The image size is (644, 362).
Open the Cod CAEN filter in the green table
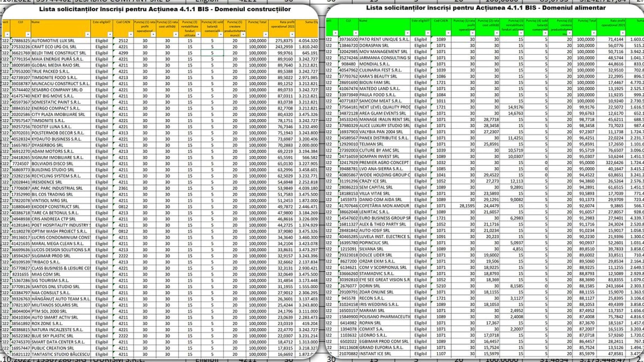click(447, 33)
